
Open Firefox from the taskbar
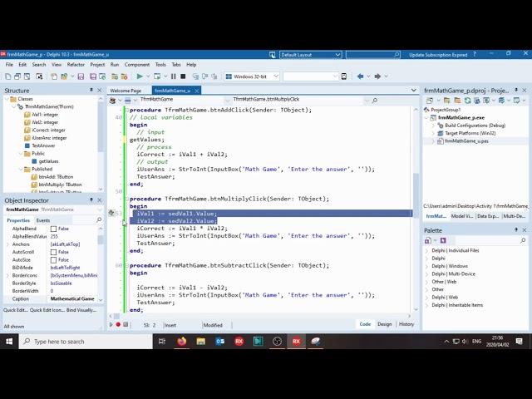182,342
